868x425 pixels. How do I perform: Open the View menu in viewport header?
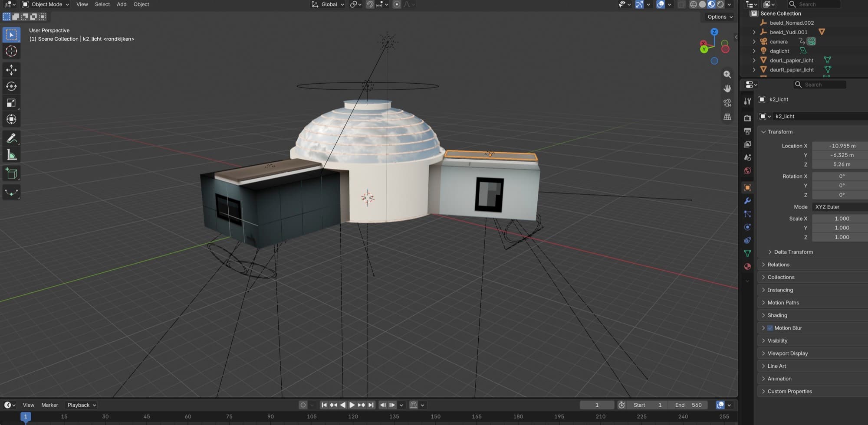(x=82, y=4)
